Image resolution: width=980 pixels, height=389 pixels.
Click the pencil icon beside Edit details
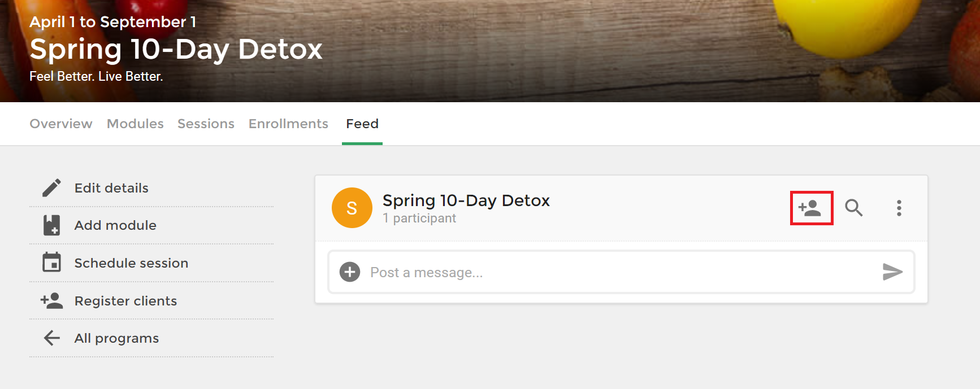(52, 188)
